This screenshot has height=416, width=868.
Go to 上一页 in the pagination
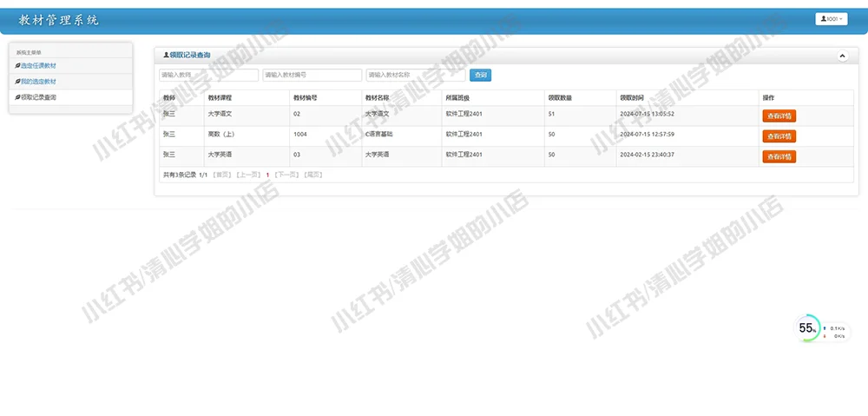248,175
